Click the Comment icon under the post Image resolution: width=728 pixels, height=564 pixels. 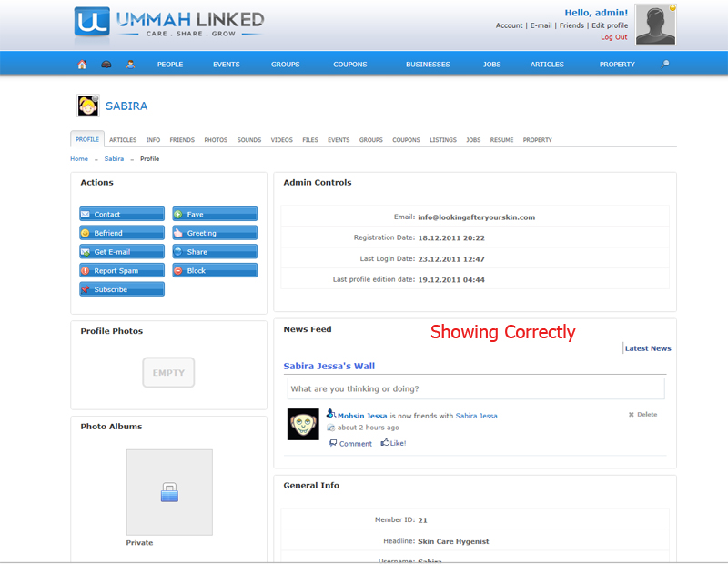pyautogui.click(x=333, y=443)
